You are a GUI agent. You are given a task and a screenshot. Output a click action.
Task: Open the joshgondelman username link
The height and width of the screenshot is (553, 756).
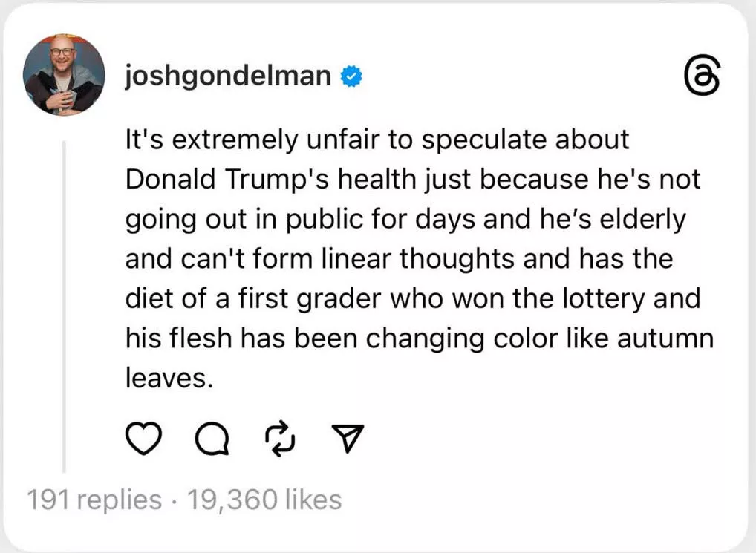point(228,76)
